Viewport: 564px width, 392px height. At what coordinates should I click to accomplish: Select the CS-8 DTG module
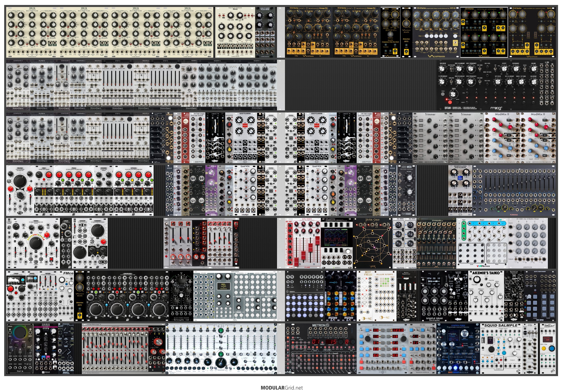point(484,32)
